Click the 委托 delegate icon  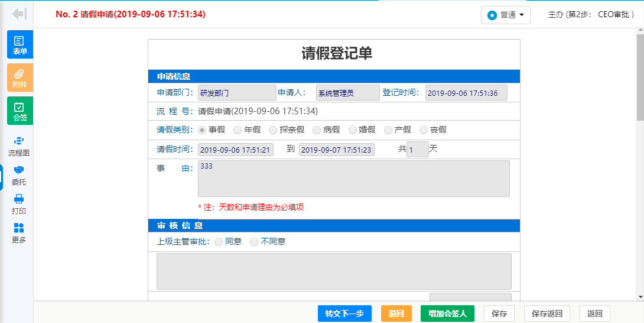19,175
